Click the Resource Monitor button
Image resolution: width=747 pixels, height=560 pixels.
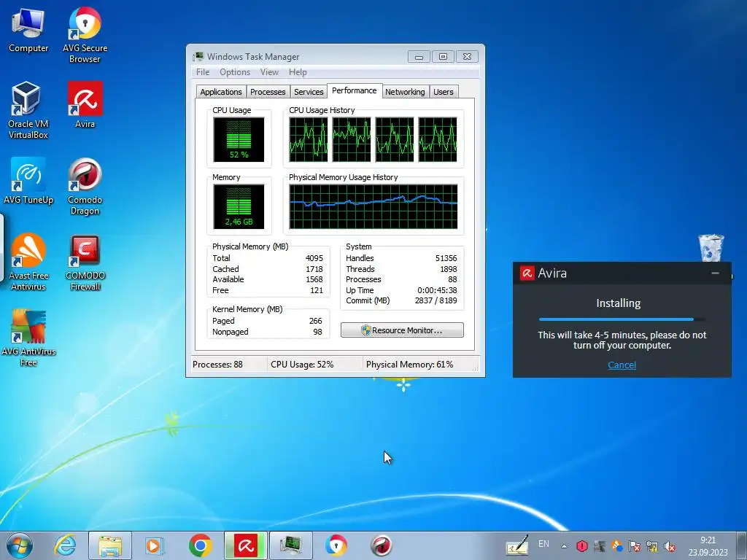pyautogui.click(x=402, y=330)
